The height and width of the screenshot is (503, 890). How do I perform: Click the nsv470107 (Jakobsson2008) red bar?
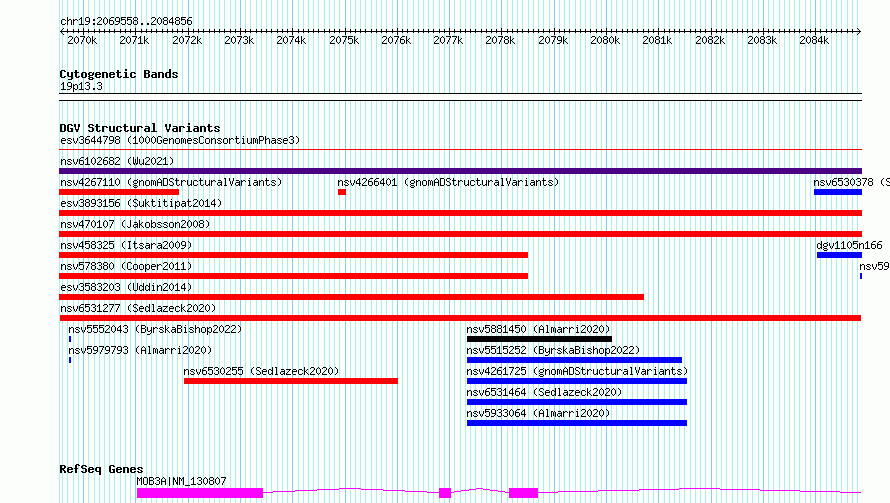pyautogui.click(x=460, y=234)
